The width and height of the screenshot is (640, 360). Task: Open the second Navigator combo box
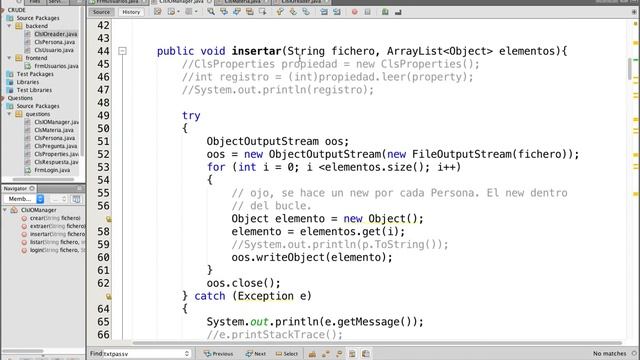59,199
